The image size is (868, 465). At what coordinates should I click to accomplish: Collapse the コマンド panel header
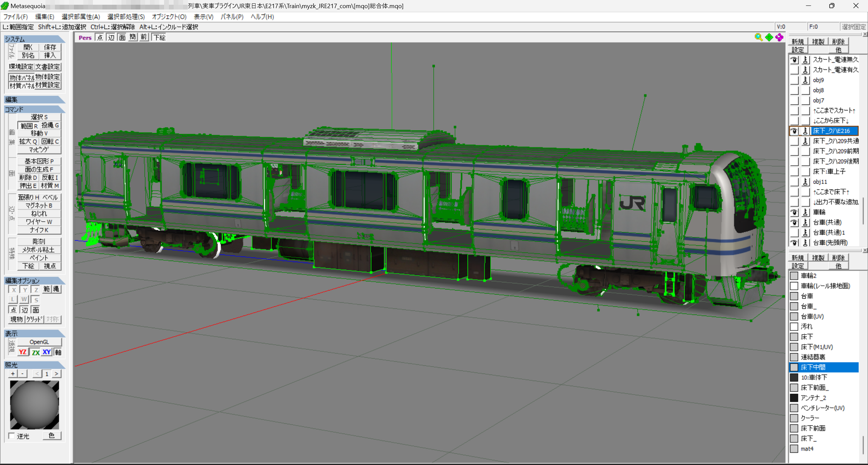point(34,109)
